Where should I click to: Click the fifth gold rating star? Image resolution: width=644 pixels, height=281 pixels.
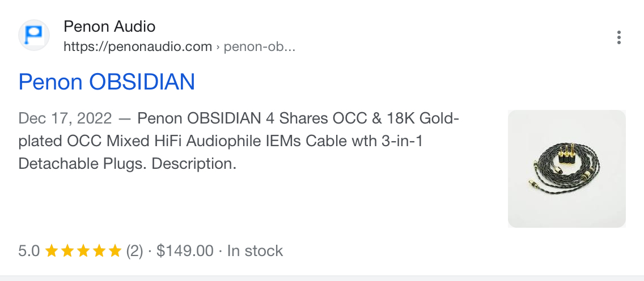point(115,250)
